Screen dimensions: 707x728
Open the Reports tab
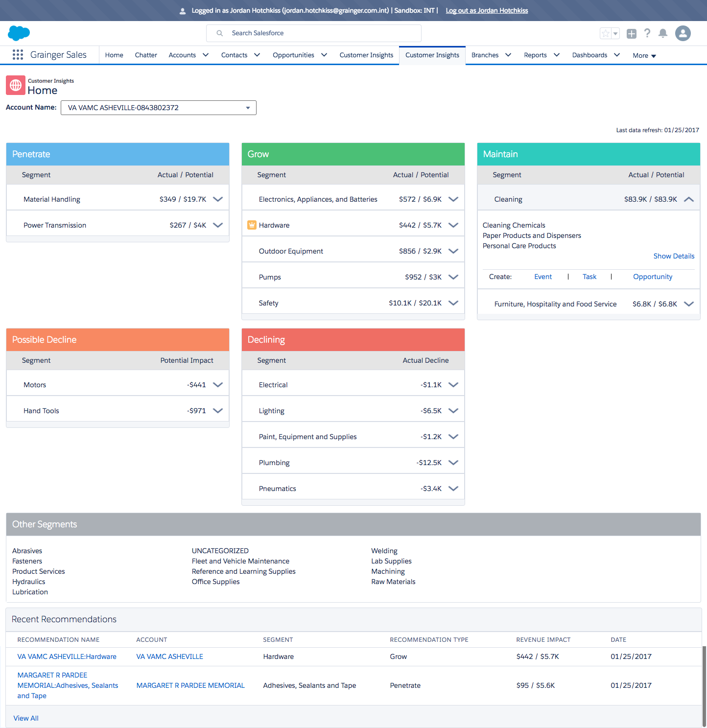535,55
